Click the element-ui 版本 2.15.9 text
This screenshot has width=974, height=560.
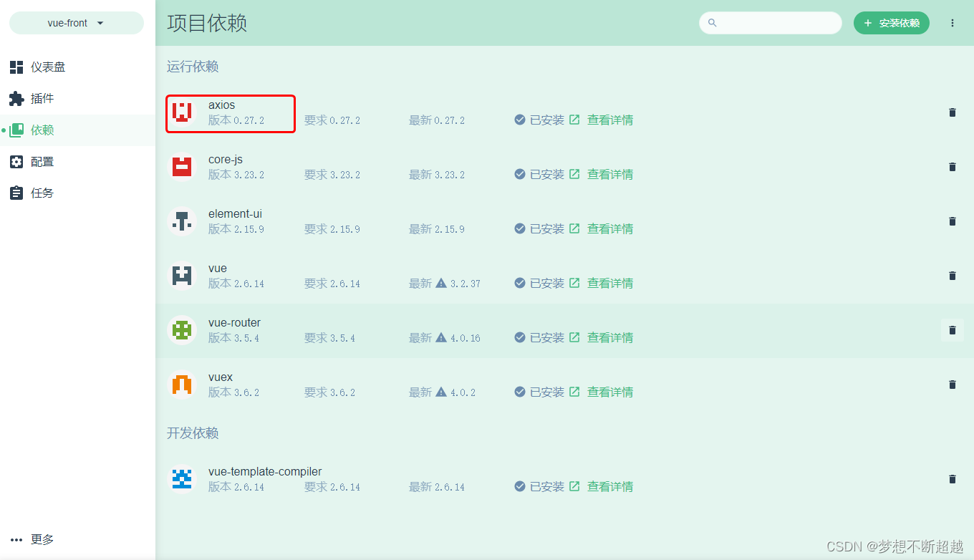click(236, 229)
